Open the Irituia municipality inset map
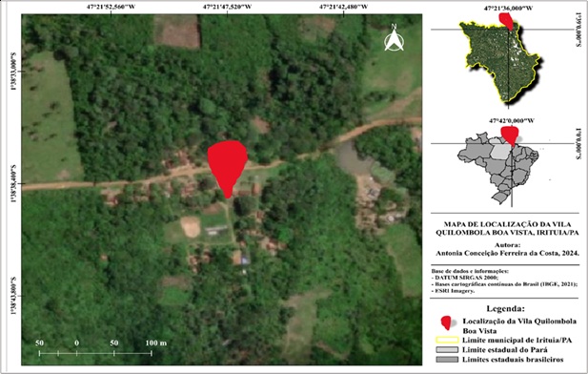Image resolution: width=588 pixels, height=374 pixels. [501, 62]
